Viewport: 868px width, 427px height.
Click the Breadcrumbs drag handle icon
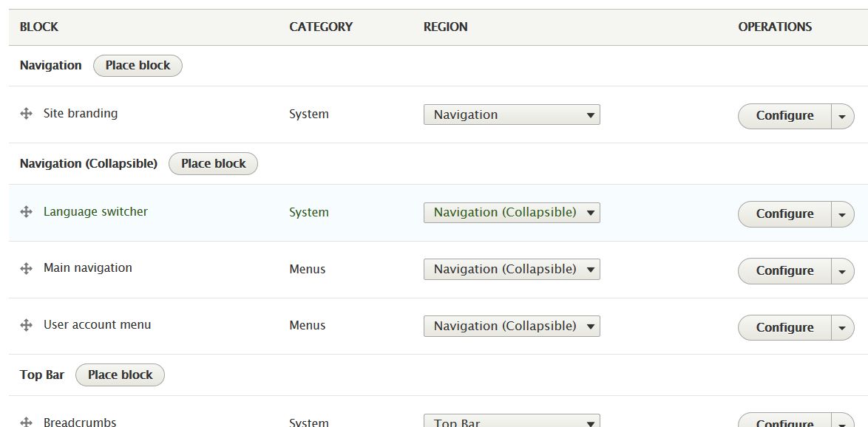point(27,422)
